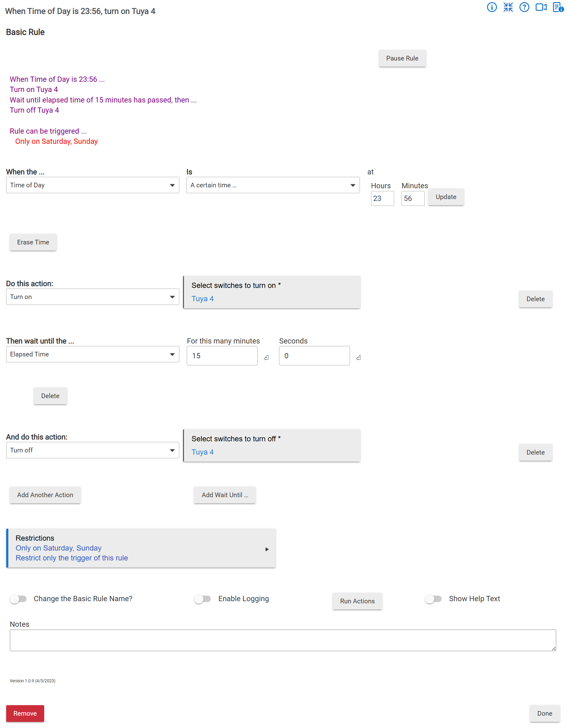The height and width of the screenshot is (728, 567).
Task: Open Select switches to turn off panel
Action: coord(272,445)
